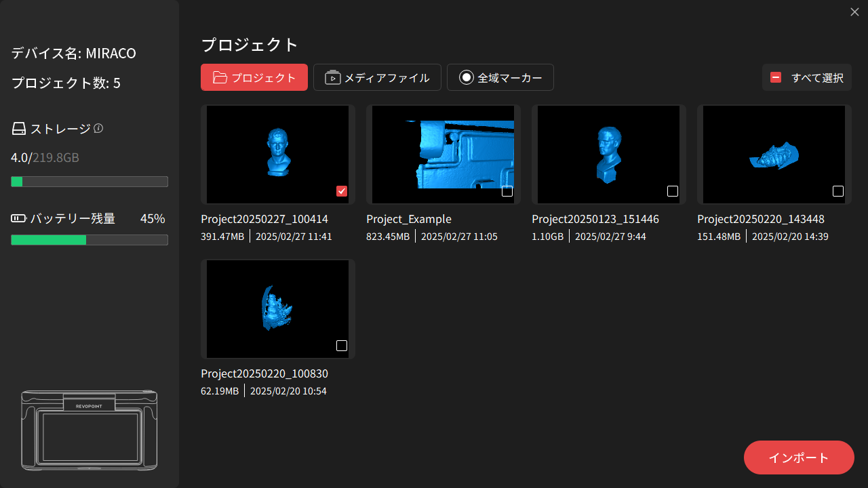This screenshot has width=868, height=488.
Task: Click the battery level icon
Action: tap(19, 218)
